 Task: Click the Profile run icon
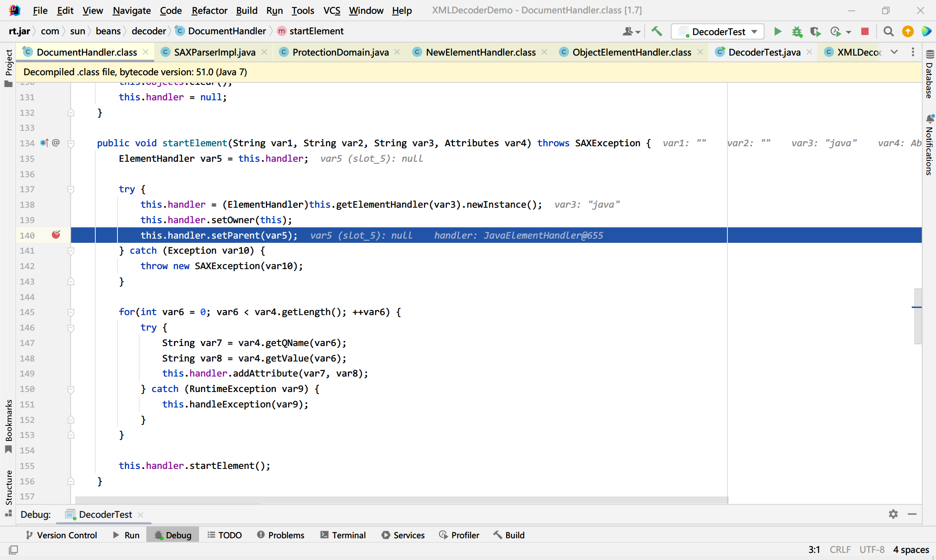(x=835, y=31)
